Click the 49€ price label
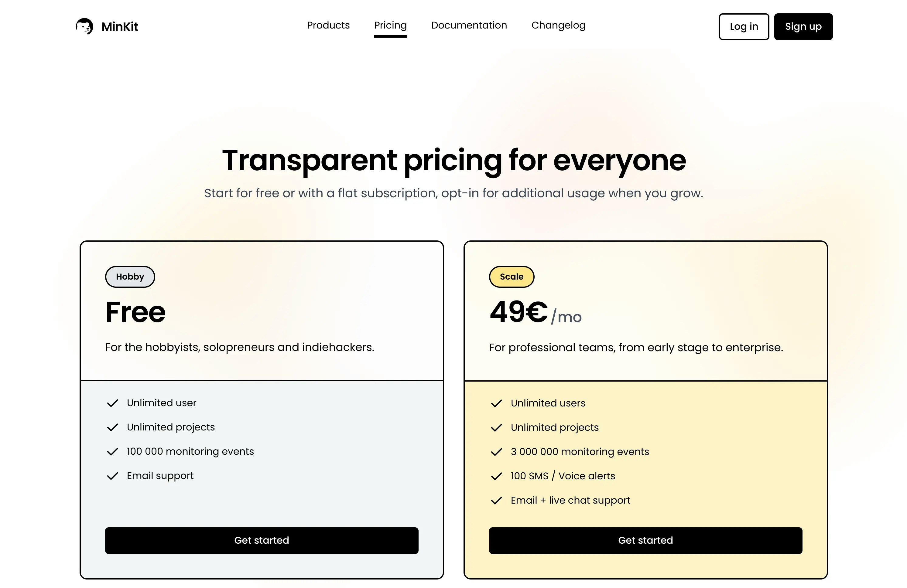This screenshot has width=907, height=588. (519, 312)
